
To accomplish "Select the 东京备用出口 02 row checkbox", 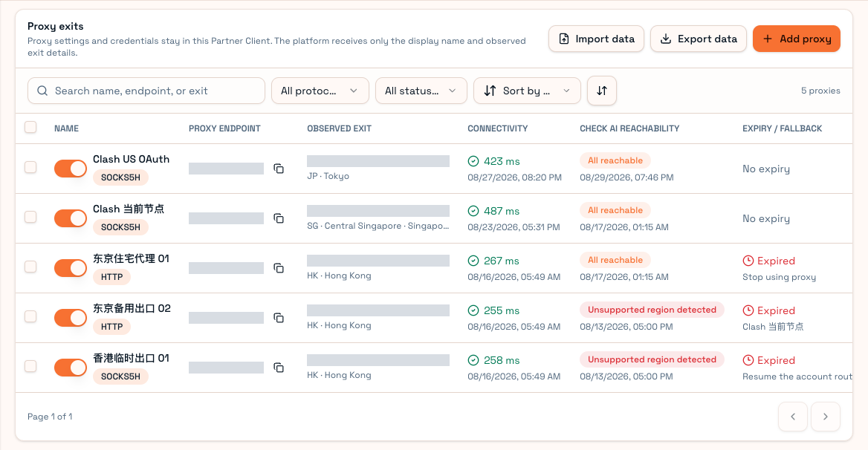I will [30, 316].
